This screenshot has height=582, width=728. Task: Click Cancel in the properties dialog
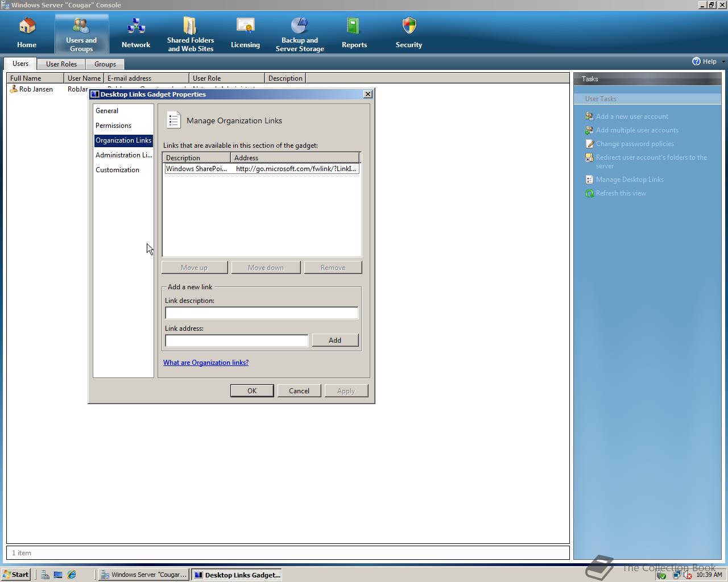pyautogui.click(x=299, y=391)
